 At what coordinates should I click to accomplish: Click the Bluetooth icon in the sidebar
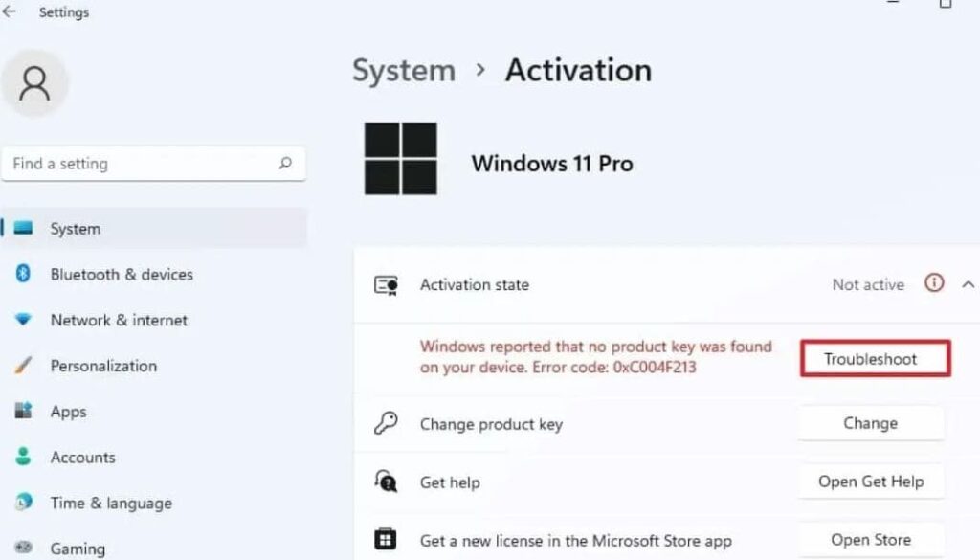tap(21, 275)
